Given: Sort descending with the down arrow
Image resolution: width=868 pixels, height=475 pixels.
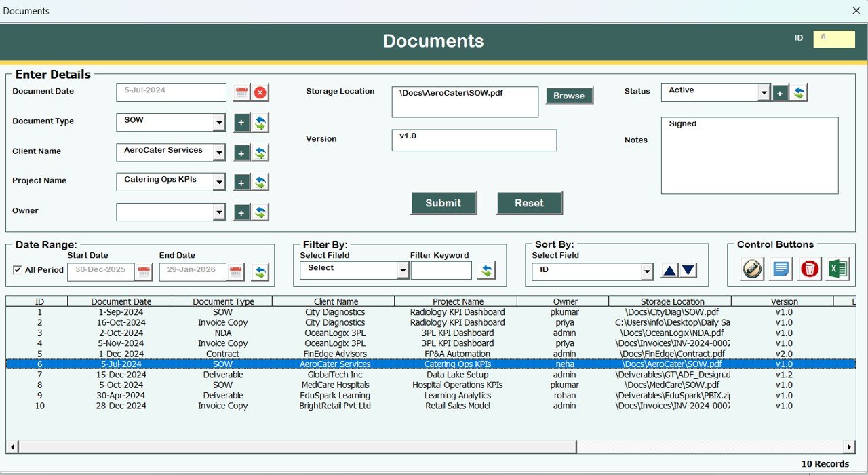Looking at the screenshot, I should 688,269.
